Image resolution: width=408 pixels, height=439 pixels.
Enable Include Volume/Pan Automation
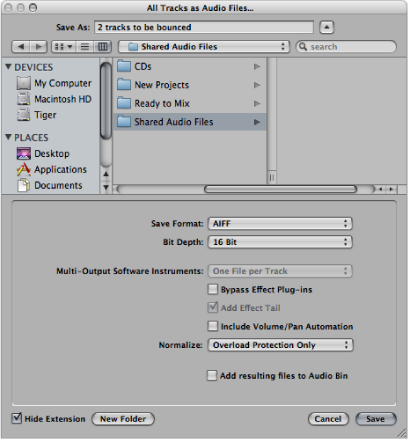click(212, 326)
